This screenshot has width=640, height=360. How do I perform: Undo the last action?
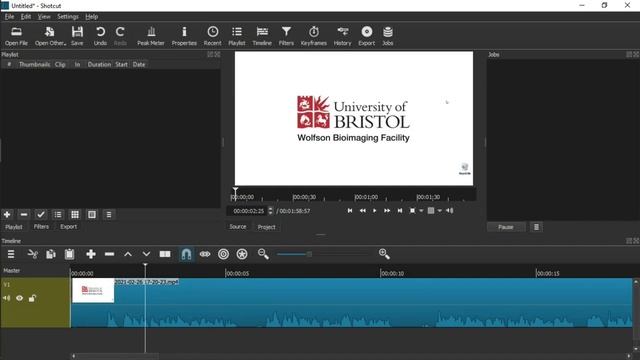pos(100,36)
